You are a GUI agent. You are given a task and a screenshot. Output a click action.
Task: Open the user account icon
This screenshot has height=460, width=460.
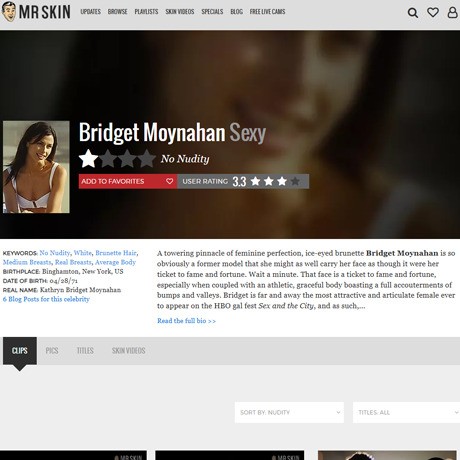click(x=452, y=12)
